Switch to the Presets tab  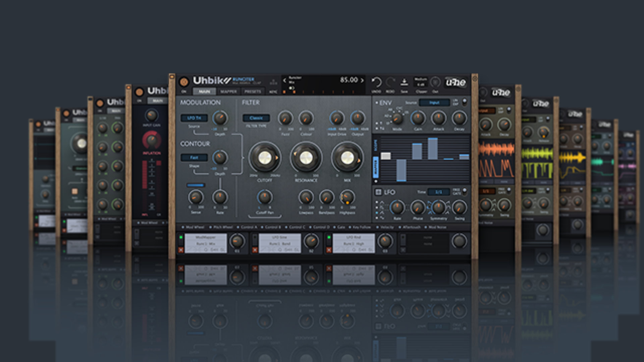tap(253, 92)
